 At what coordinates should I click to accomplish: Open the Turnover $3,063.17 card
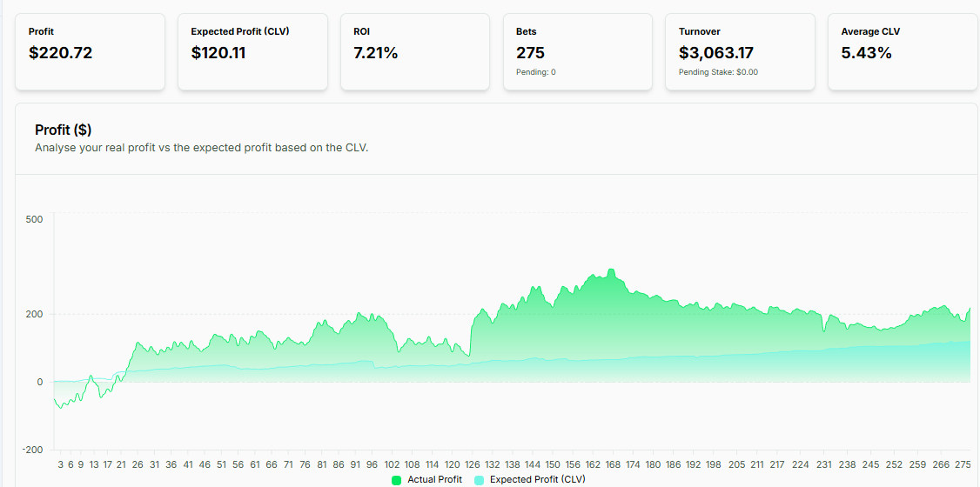pyautogui.click(x=740, y=51)
